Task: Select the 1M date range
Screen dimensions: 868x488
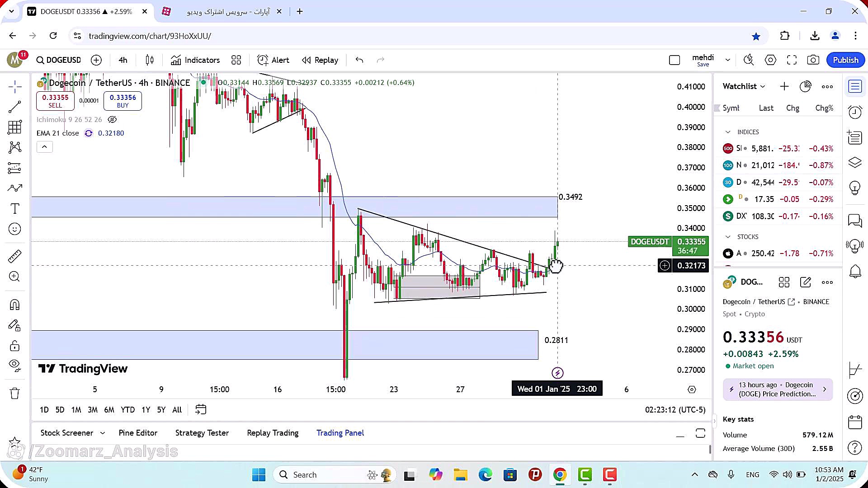Action: click(76, 410)
